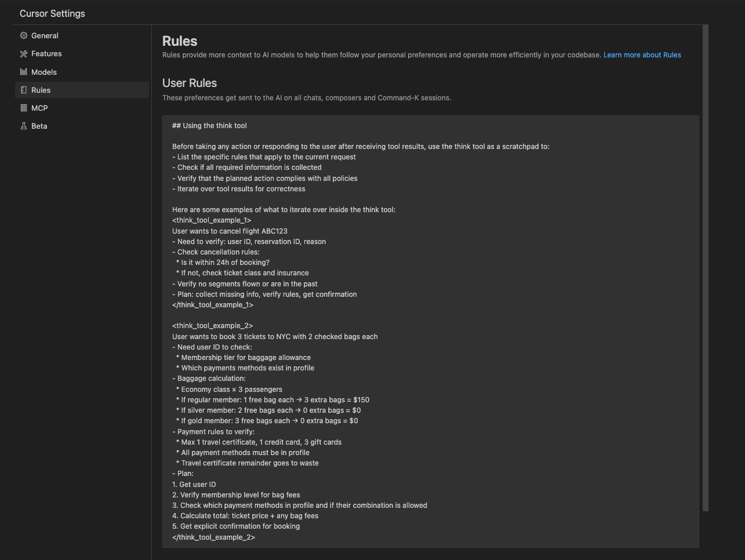Image resolution: width=745 pixels, height=560 pixels.
Task: Select the Rules label in sidebar
Action: coord(41,90)
